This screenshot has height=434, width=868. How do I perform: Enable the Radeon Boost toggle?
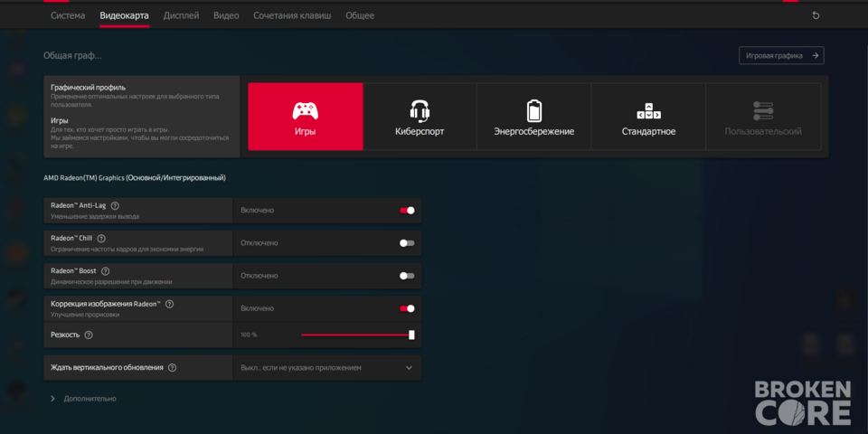point(407,276)
